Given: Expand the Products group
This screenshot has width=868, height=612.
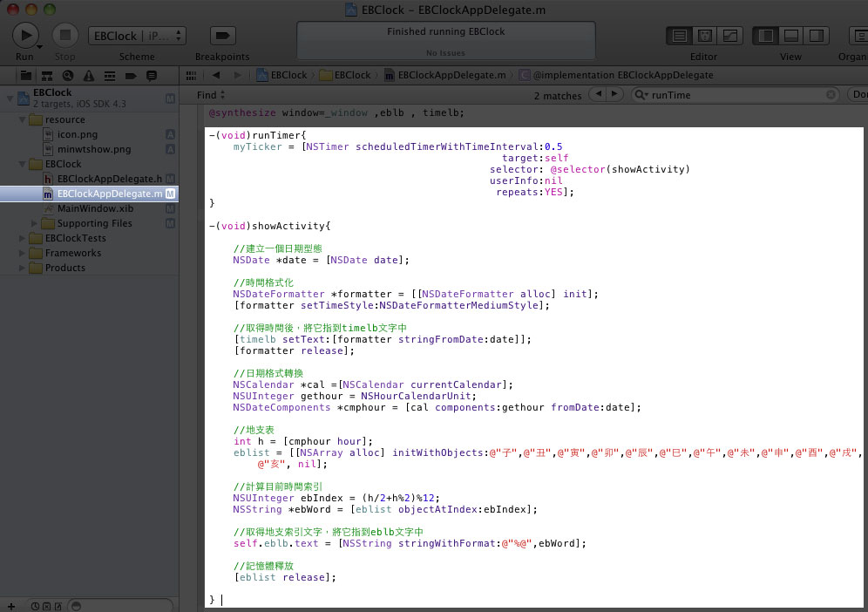Looking at the screenshot, I should coord(22,268).
